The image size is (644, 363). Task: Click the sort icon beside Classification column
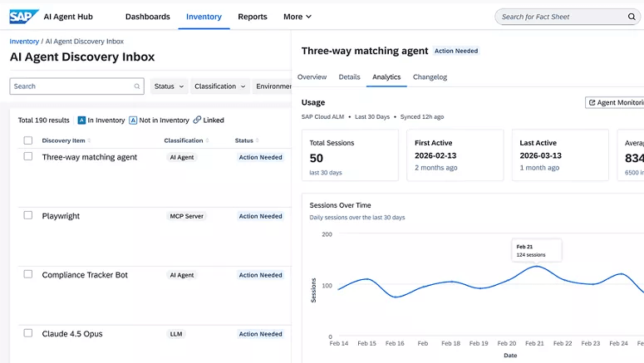[x=208, y=140]
